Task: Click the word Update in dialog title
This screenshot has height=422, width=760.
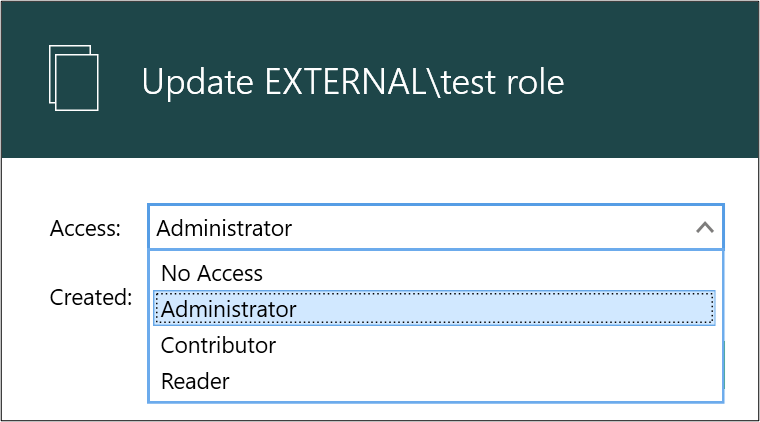Action: 198,82
